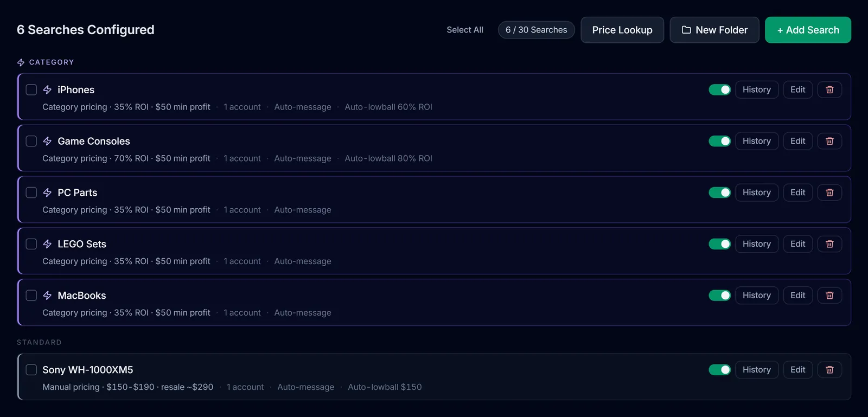Viewport: 868px width, 417px height.
Task: Click the Sony WH-1000XM5 title
Action: [x=88, y=370]
